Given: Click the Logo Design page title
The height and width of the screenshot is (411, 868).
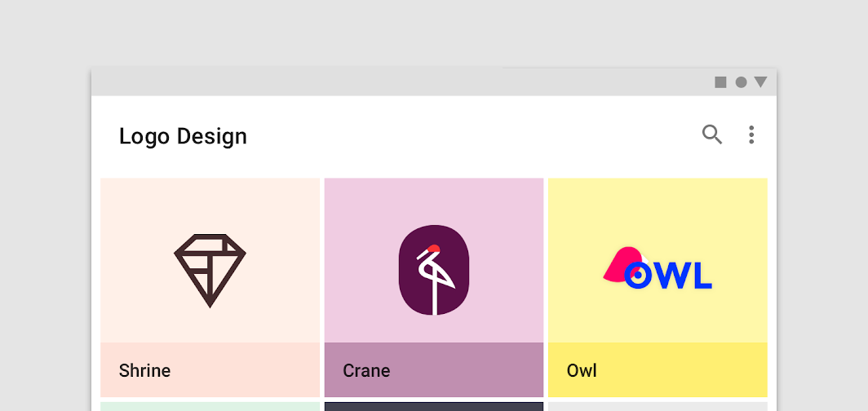Looking at the screenshot, I should coord(183,136).
